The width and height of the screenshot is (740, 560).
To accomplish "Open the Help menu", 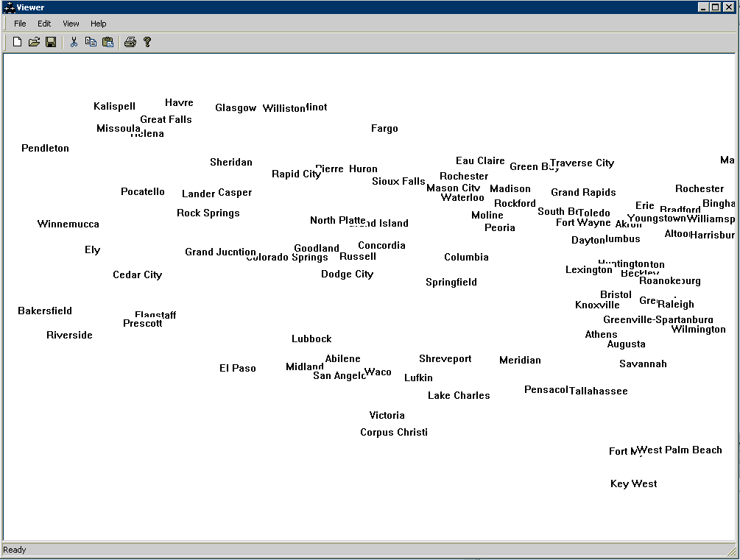I will point(97,24).
